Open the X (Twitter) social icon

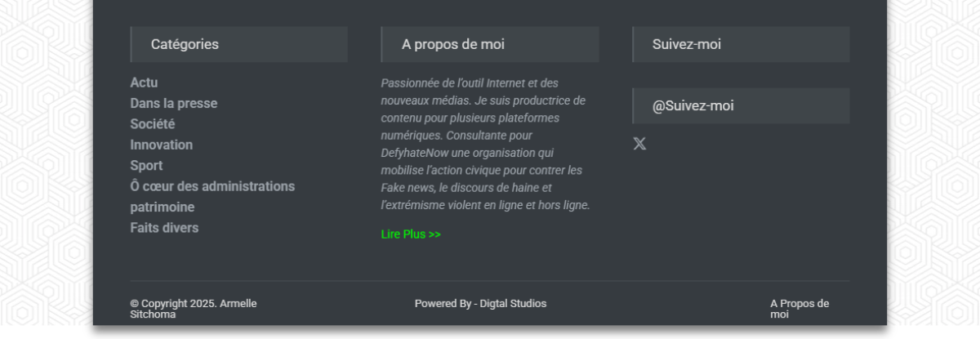pyautogui.click(x=639, y=144)
